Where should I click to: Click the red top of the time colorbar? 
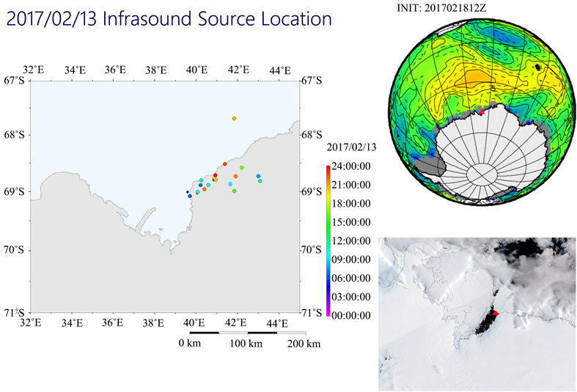(327, 169)
